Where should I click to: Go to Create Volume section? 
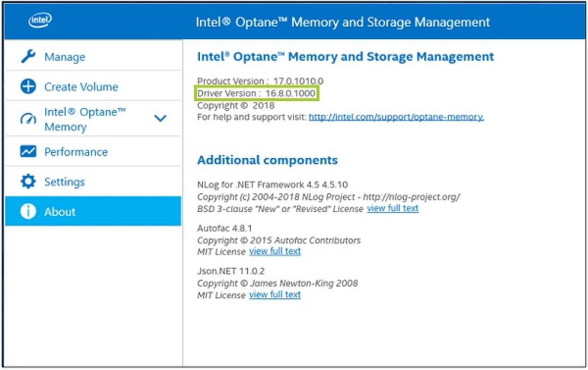(93, 86)
